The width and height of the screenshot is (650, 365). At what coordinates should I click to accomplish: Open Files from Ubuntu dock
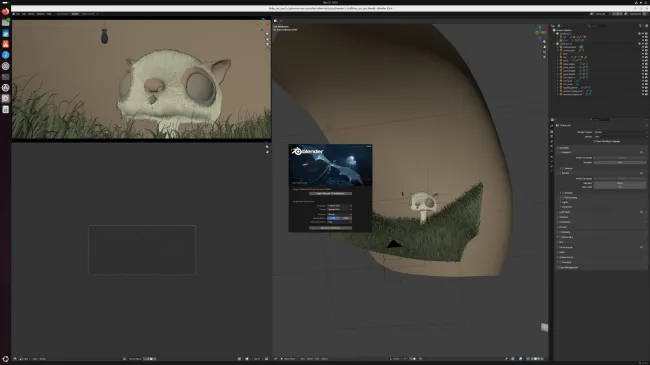pos(5,23)
